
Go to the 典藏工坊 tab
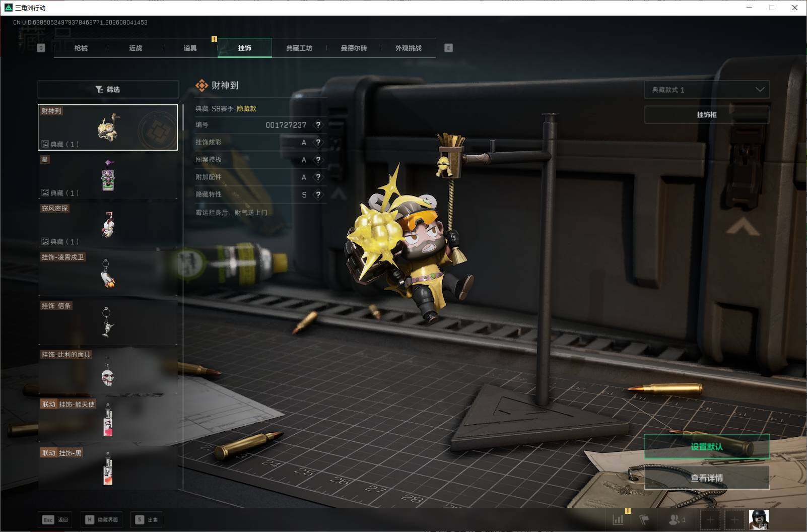click(299, 48)
